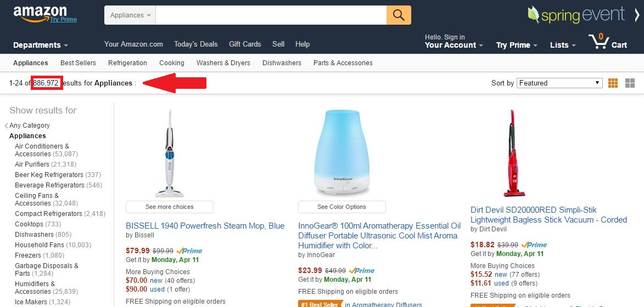Open the Your Account dropdown
The width and height of the screenshot is (644, 307).
pyautogui.click(x=453, y=45)
